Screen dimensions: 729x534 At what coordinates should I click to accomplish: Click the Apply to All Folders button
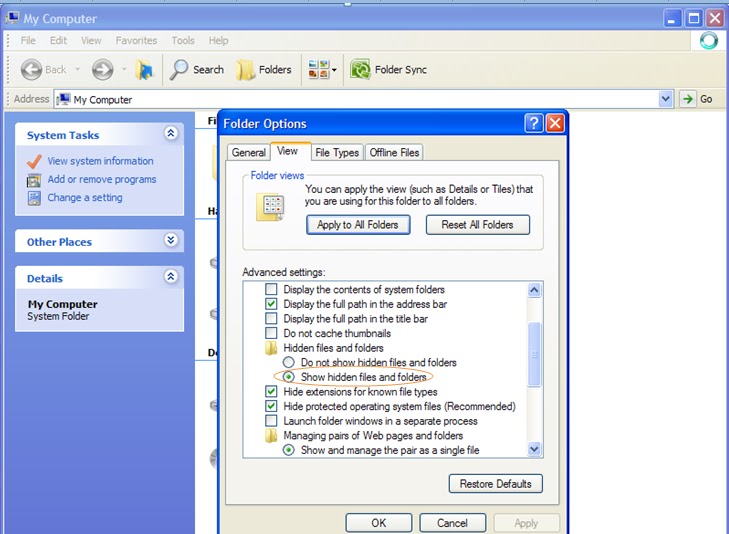click(358, 225)
